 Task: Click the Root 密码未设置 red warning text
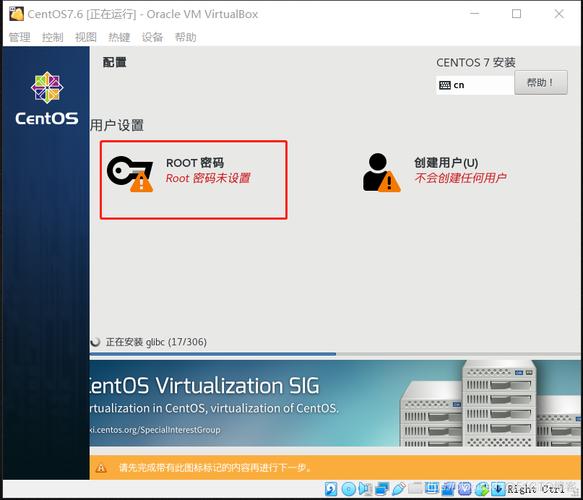tap(208, 178)
